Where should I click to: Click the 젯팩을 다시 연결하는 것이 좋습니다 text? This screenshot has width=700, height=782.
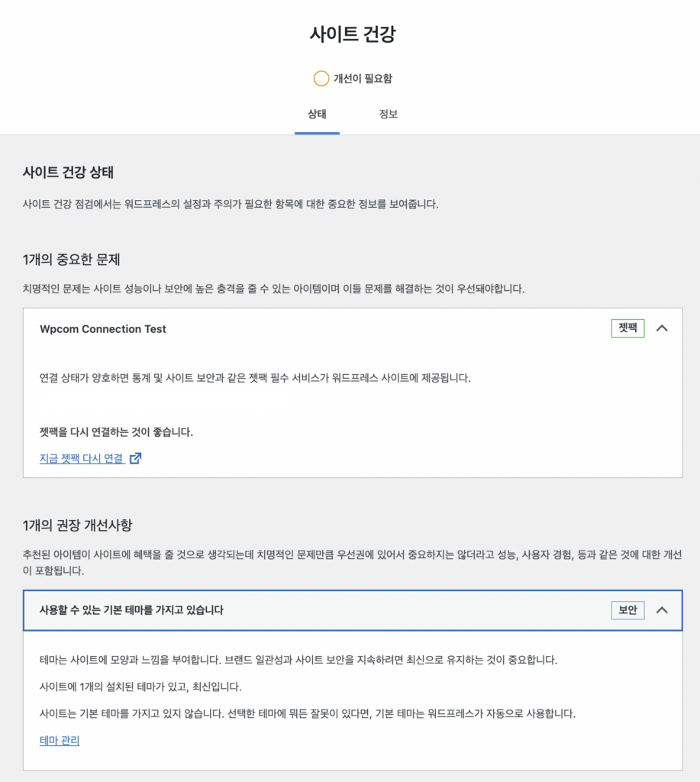pyautogui.click(x=121, y=432)
